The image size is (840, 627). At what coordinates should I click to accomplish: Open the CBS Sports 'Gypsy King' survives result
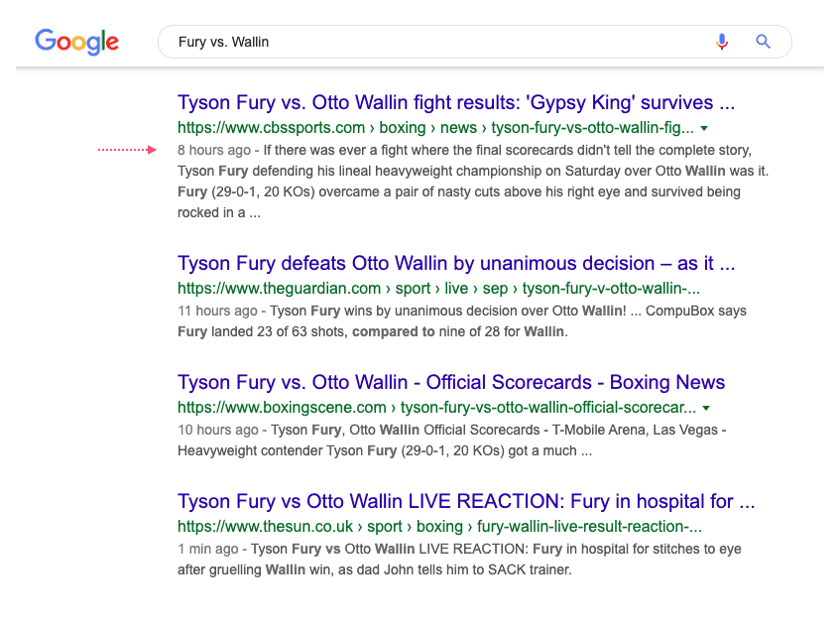tap(455, 103)
